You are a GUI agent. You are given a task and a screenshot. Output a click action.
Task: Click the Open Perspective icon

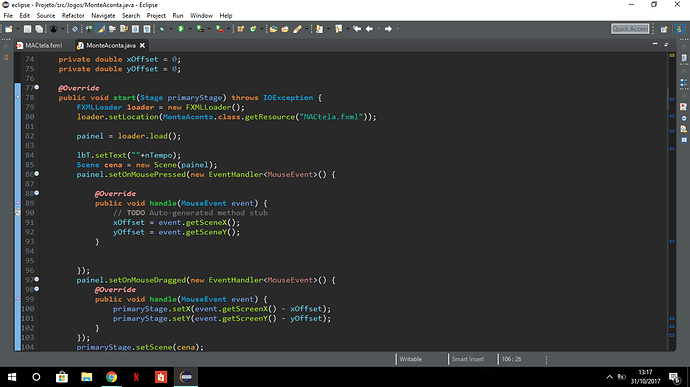pyautogui.click(x=664, y=29)
